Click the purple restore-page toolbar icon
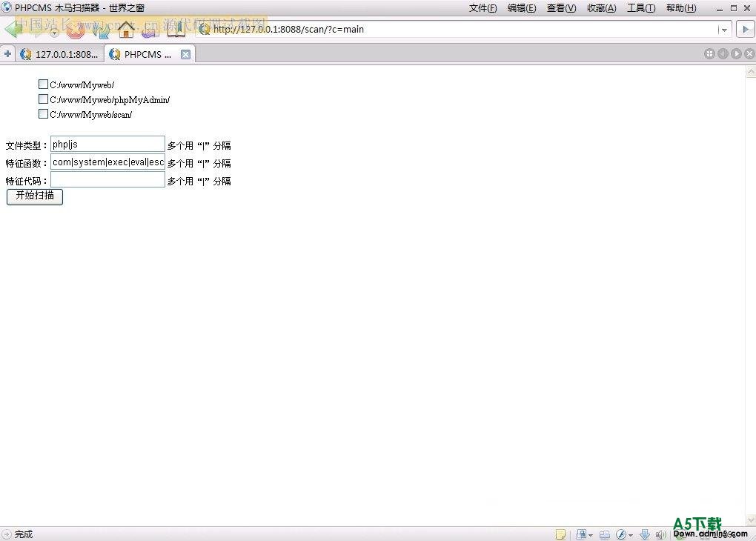The width and height of the screenshot is (756, 541). [x=150, y=30]
